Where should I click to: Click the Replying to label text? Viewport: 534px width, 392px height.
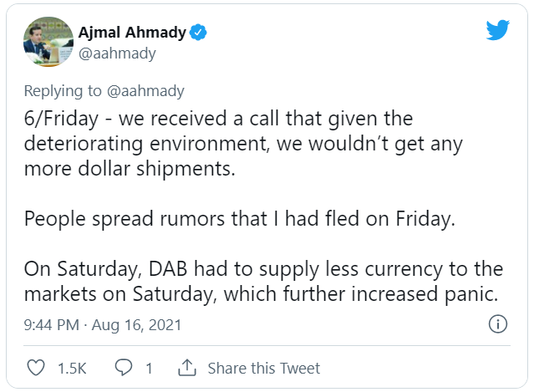click(x=63, y=91)
